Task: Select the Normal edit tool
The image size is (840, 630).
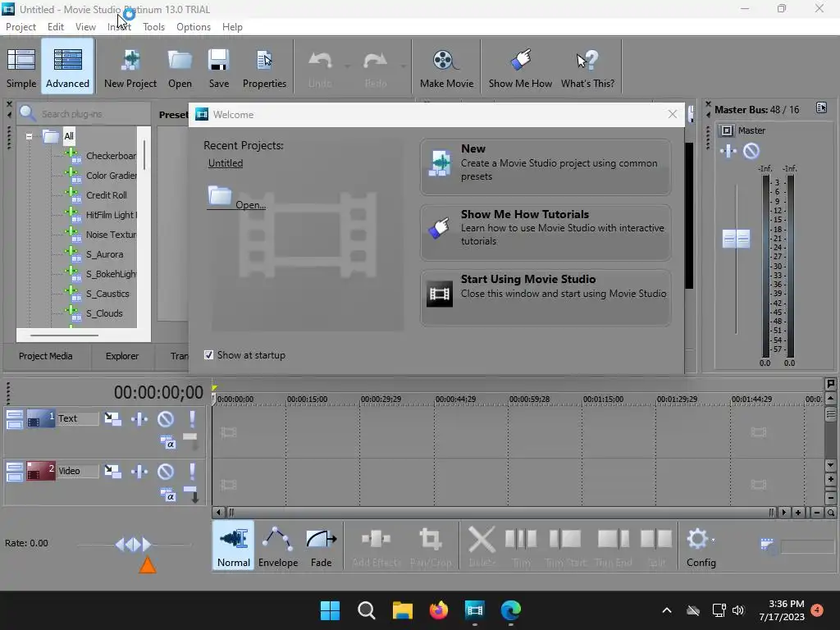Action: [234, 546]
